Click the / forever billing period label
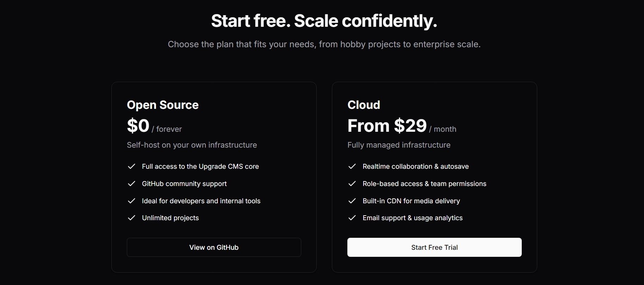Image resolution: width=644 pixels, height=285 pixels. point(167,129)
